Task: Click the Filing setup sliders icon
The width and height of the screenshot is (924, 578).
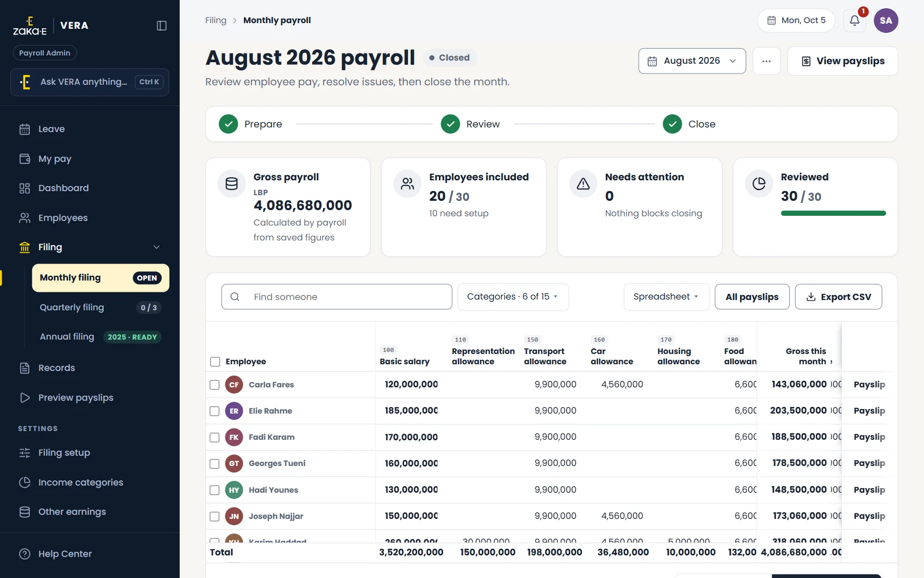Action: click(25, 453)
